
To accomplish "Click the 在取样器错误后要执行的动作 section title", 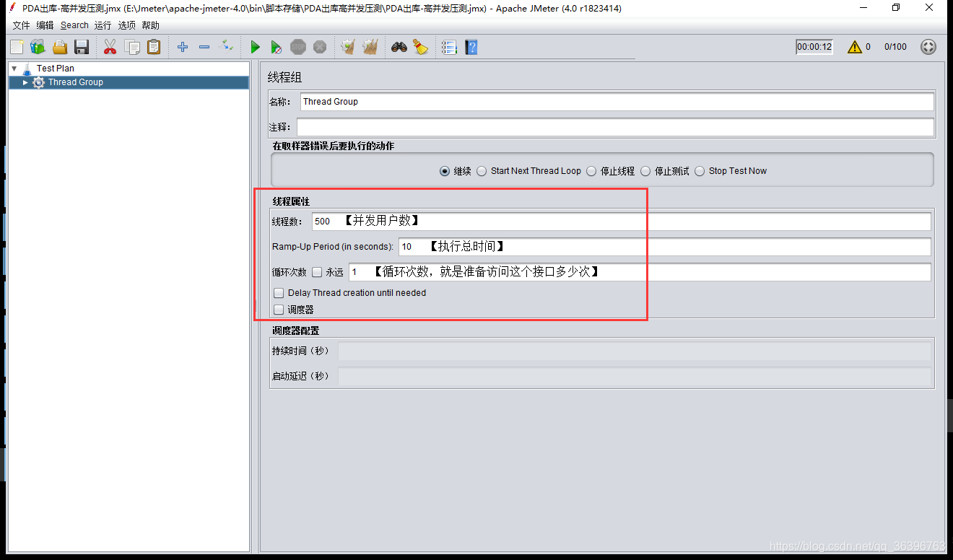I will coord(333,146).
